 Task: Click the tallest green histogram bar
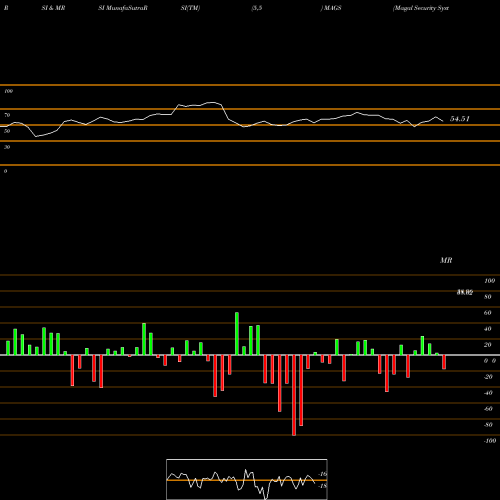tap(237, 334)
